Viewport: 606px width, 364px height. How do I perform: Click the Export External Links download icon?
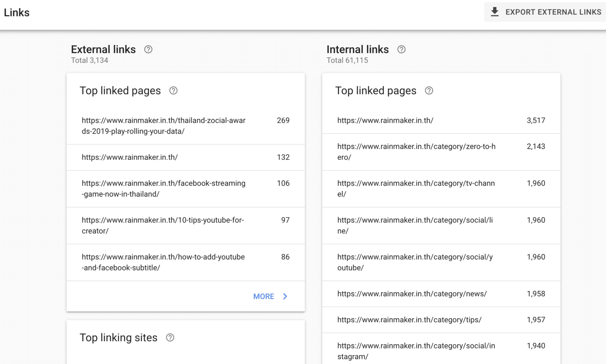point(495,12)
